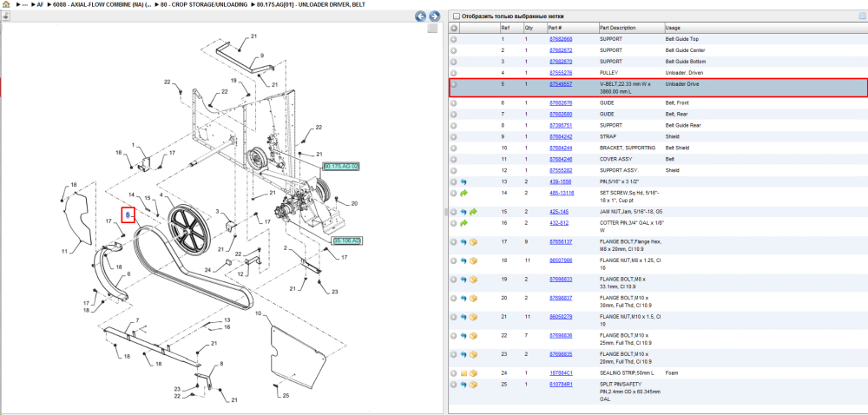Click the green arrow icon on COTTER PIN row 16
Screen dimensions: 868x415
coord(464,223)
